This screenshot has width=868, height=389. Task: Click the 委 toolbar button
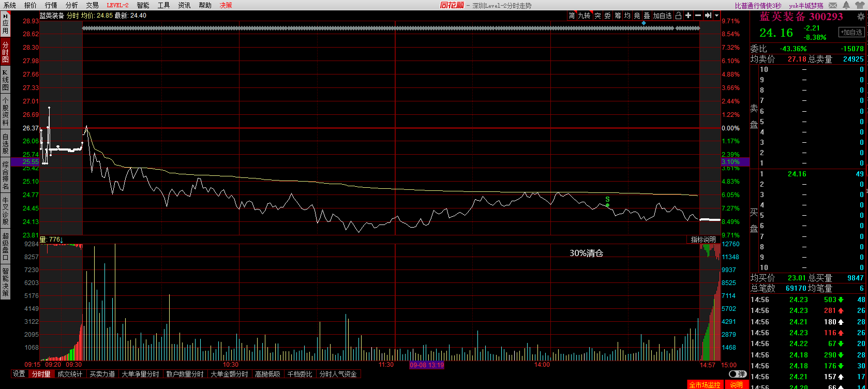608,16
